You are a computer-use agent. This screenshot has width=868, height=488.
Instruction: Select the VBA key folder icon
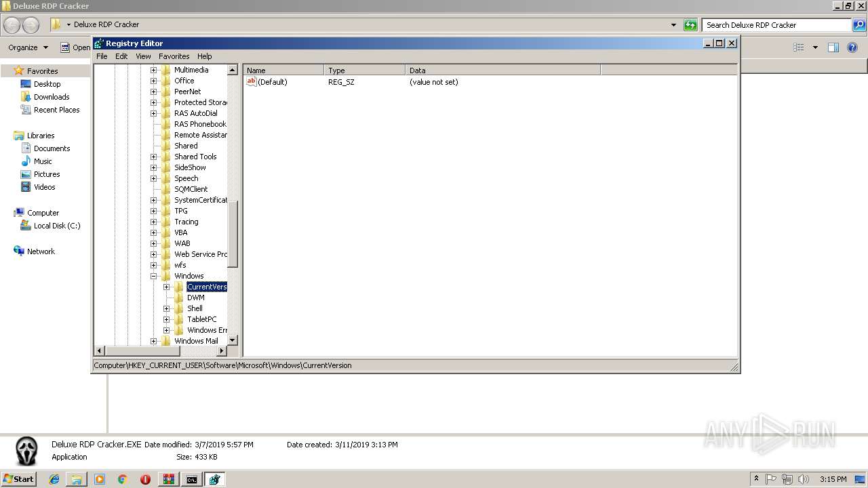(165, 232)
